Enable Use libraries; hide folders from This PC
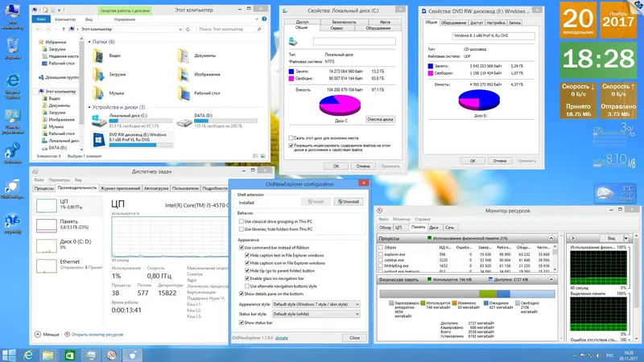644x362 pixels. pos(242,229)
